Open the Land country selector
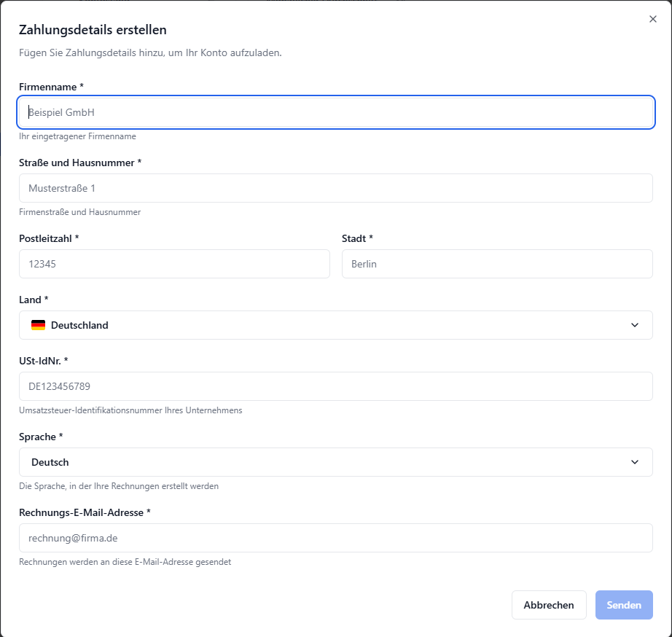Screen dimensions: 672x637 coord(335,325)
